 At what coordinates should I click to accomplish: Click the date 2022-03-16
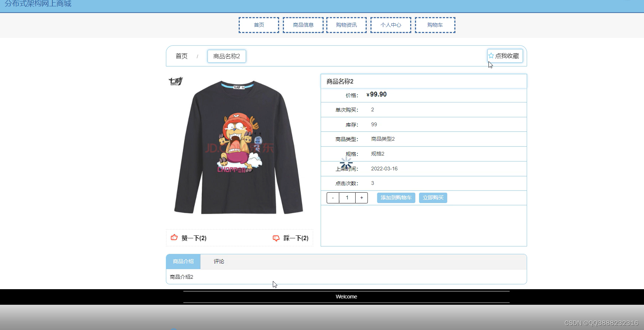pos(384,169)
